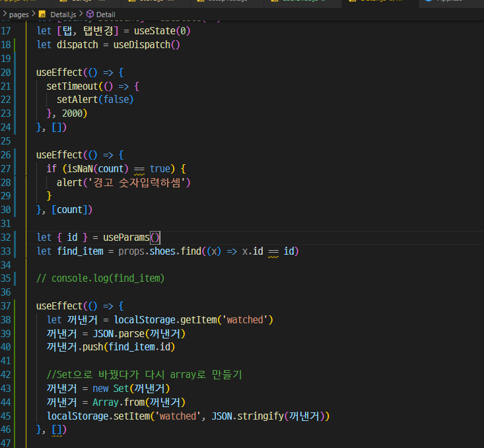Click the props identifier on line 33
Viewport: 484px width, 448px height.
coord(131,252)
